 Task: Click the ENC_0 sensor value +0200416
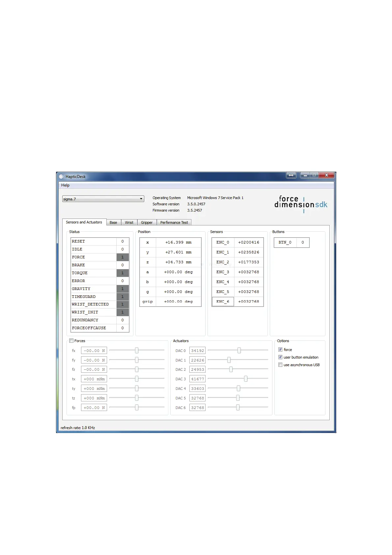tap(249, 242)
